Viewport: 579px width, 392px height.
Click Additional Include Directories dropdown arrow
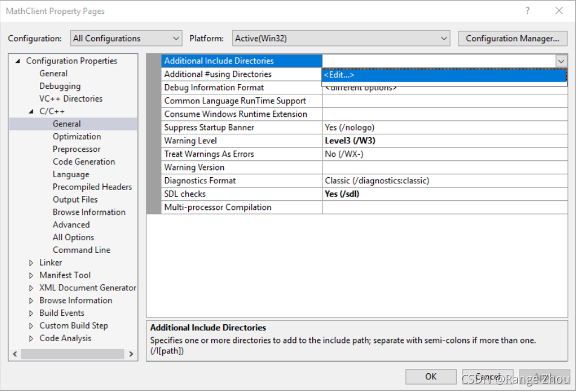561,61
